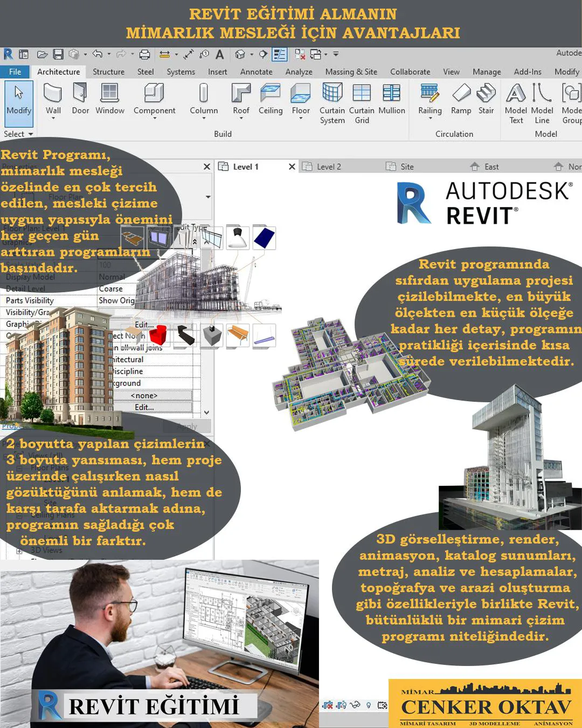Click the Text 'A' icon in quick access toolbar

tap(219, 54)
